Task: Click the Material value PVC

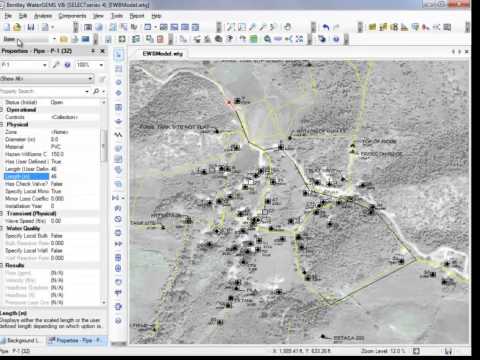Action: tap(56, 147)
